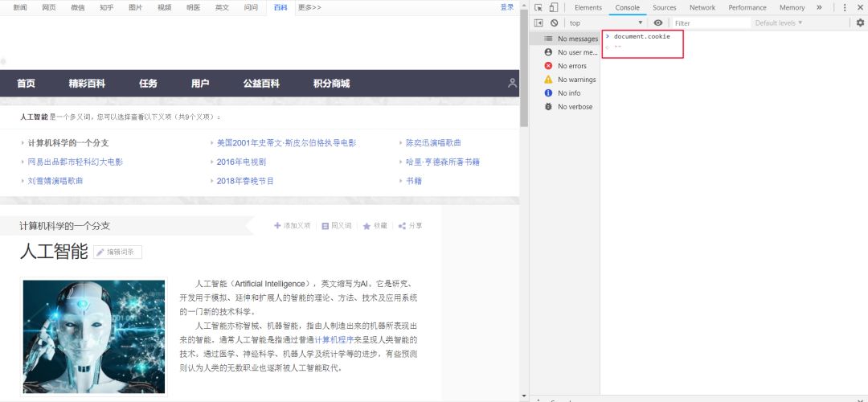This screenshot has width=868, height=402.
Task: Open 精彩百科 navigation item
Action: click(87, 84)
